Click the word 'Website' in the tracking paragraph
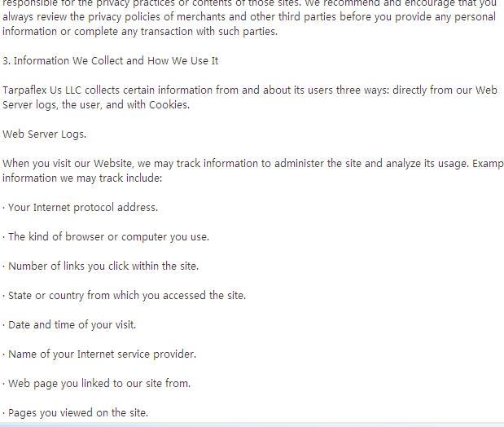This screenshot has height=427, width=504. (113, 164)
